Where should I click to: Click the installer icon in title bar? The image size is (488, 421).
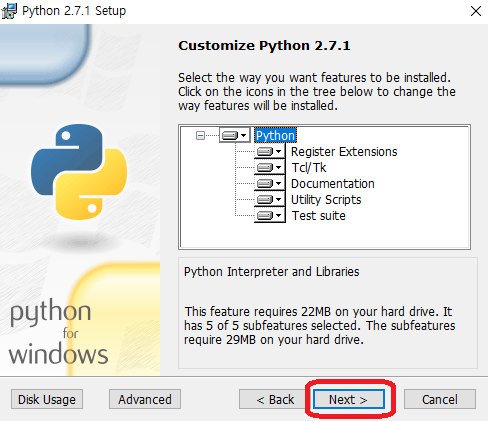pyautogui.click(x=9, y=11)
